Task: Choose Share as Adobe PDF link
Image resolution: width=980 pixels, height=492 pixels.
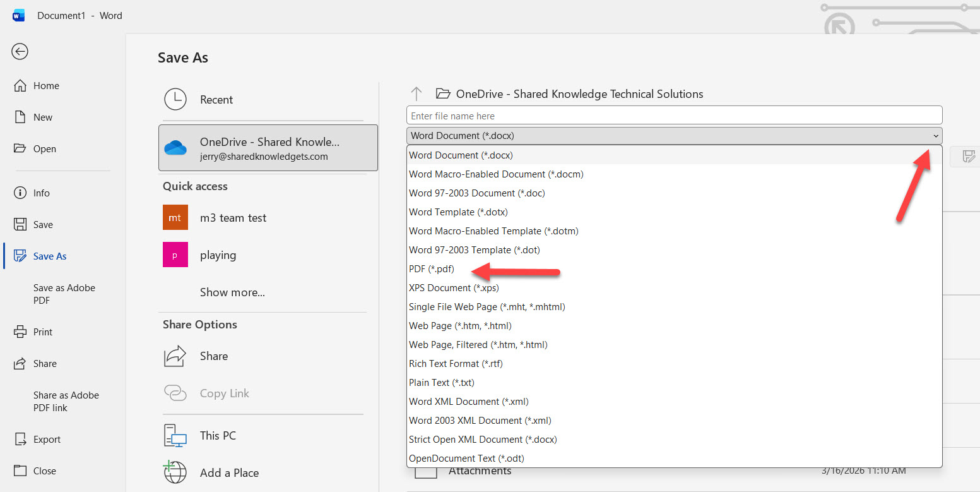Action: [66, 402]
